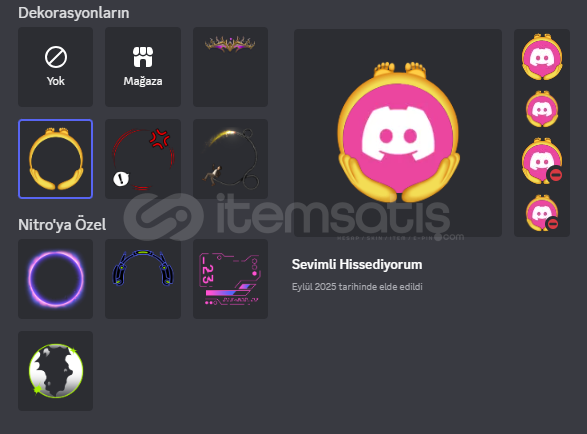This screenshot has width=587, height=434.
Task: Choose the swinging figure ring decoration
Action: (x=230, y=159)
